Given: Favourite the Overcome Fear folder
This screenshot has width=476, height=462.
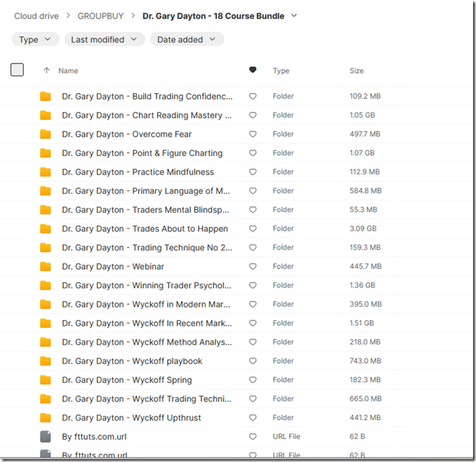Looking at the screenshot, I should 253,134.
